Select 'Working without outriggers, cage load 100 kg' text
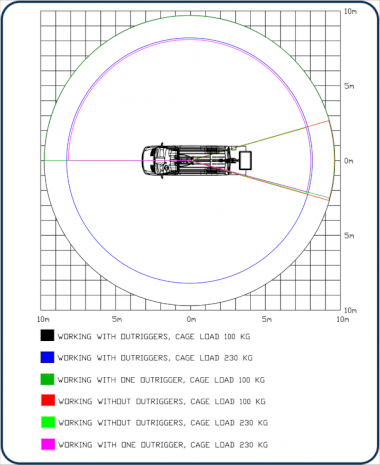 (x=162, y=401)
